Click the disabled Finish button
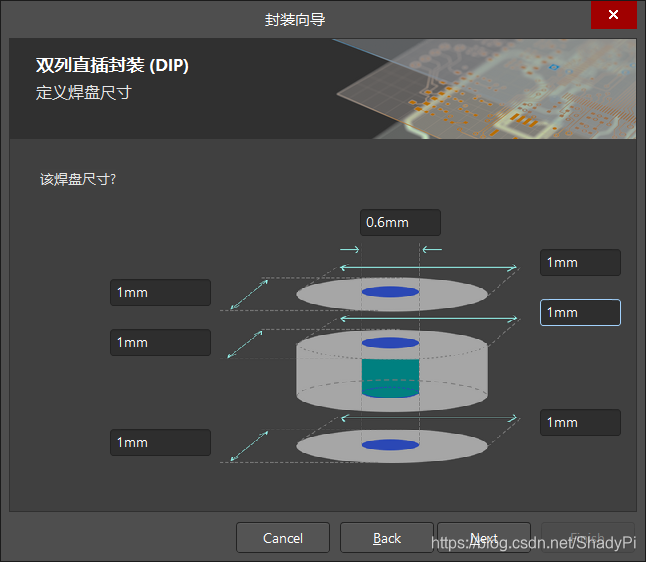The width and height of the screenshot is (646, 562). point(587,538)
